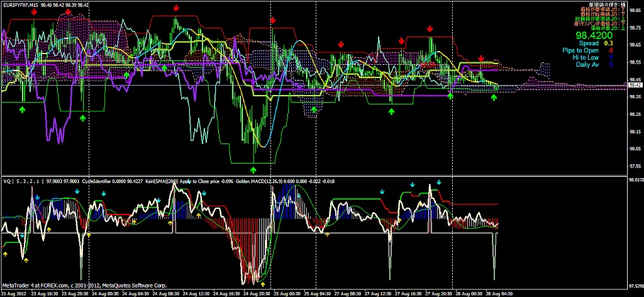
Task: Click the green arrow beneath the purple shaded cloud dip
Action: (314, 109)
